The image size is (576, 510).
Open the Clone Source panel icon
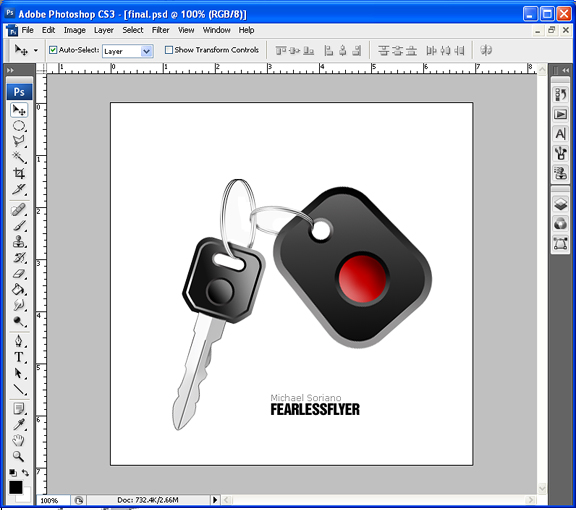[560, 173]
